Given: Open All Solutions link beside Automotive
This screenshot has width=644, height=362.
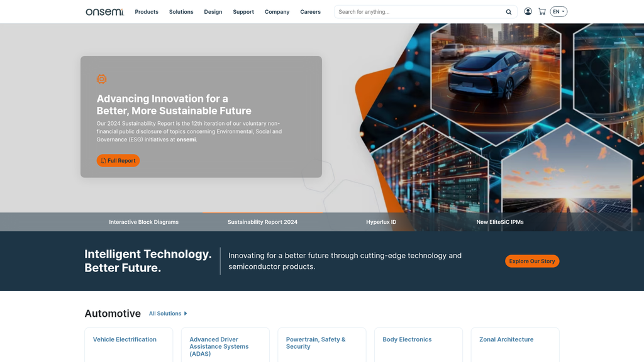Looking at the screenshot, I should [x=168, y=314].
